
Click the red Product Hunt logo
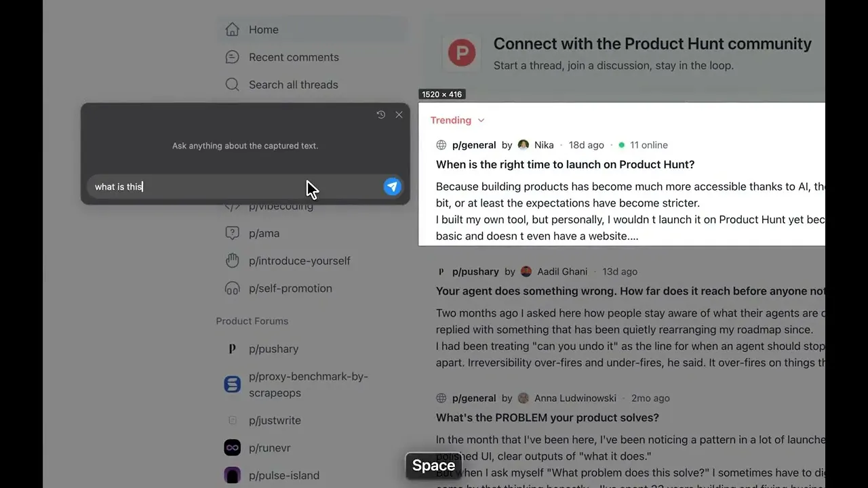pyautogui.click(x=462, y=53)
